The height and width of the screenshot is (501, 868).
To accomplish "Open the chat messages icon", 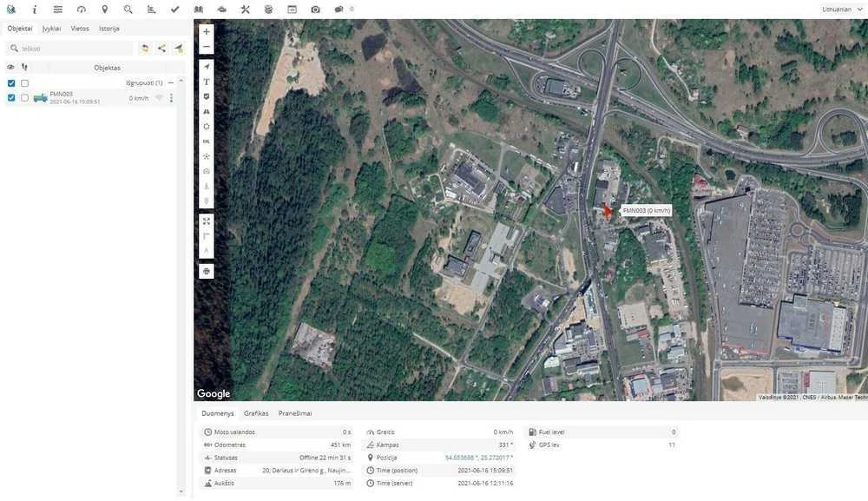I will click(339, 10).
